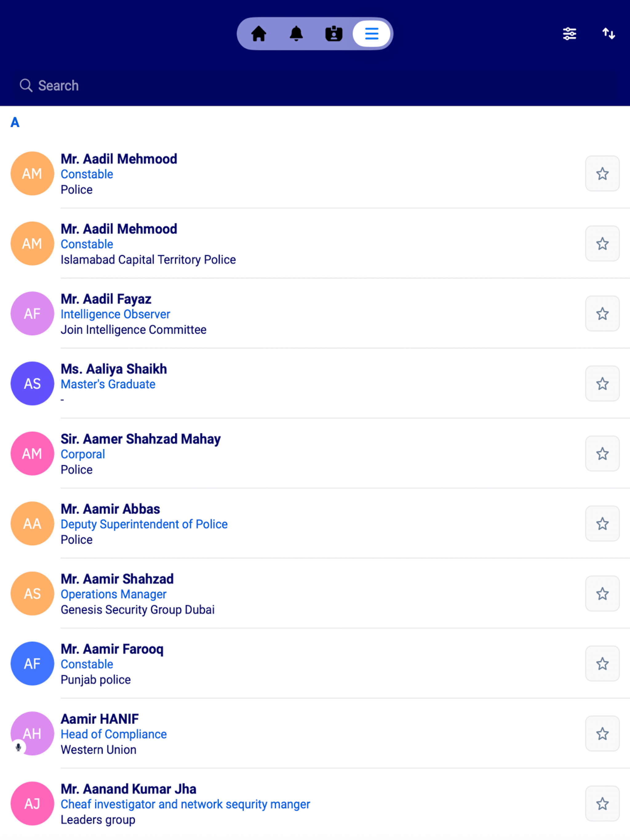Image resolution: width=630 pixels, height=840 pixels.
Task: Jump to section letter A header
Action: (15, 122)
